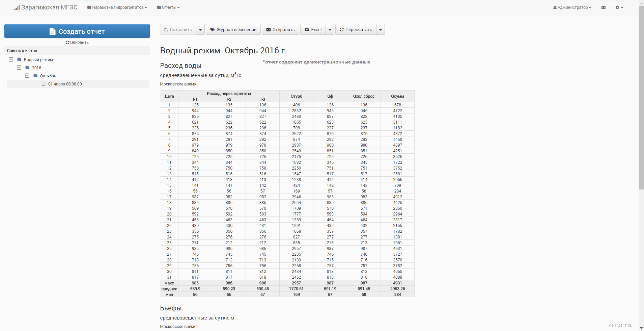Collapse the Октябрь tree node
The image size is (644, 331).
click(x=27, y=76)
